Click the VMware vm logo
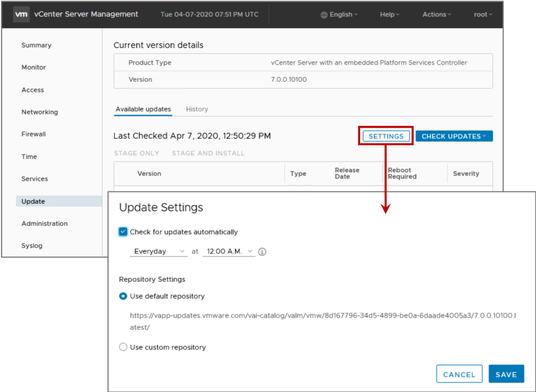This screenshot has width=536, height=392. [x=21, y=14]
